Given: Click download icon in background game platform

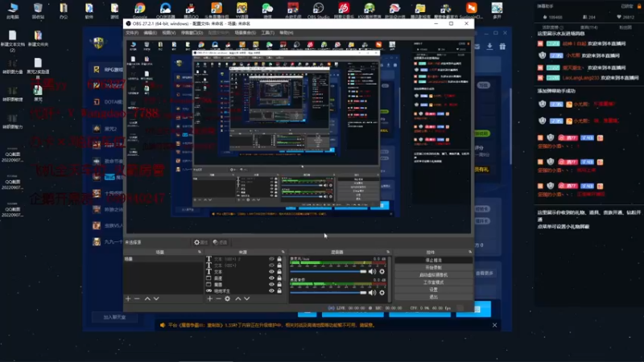Looking at the screenshot, I should [x=489, y=47].
